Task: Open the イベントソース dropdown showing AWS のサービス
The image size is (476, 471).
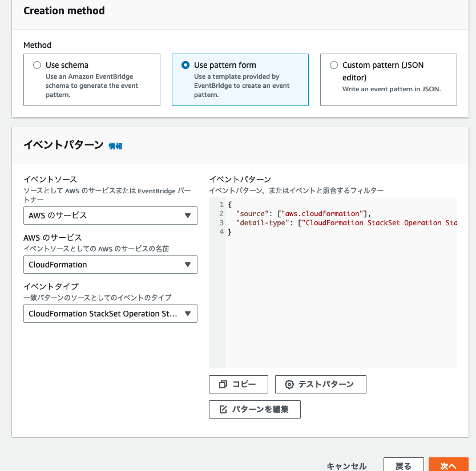Action: point(110,216)
